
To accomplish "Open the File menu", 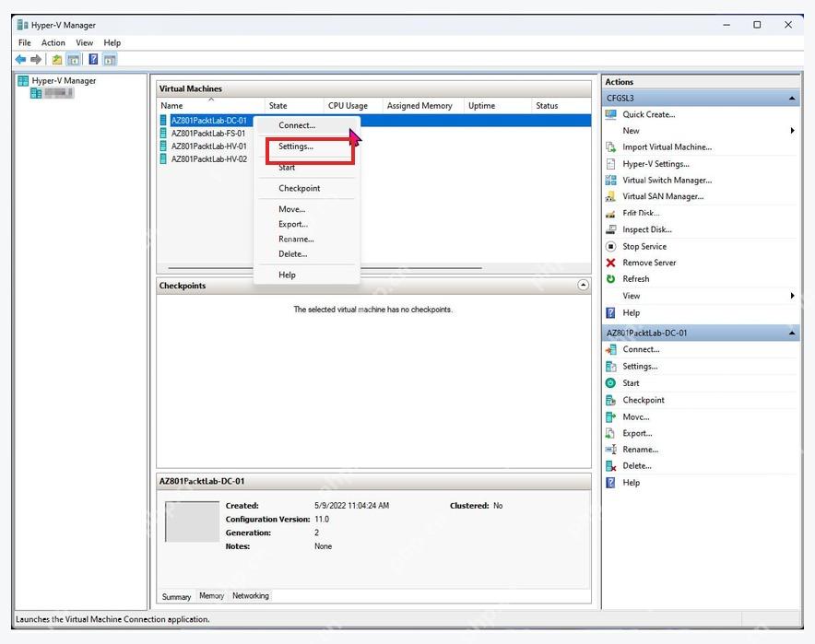I will (24, 42).
